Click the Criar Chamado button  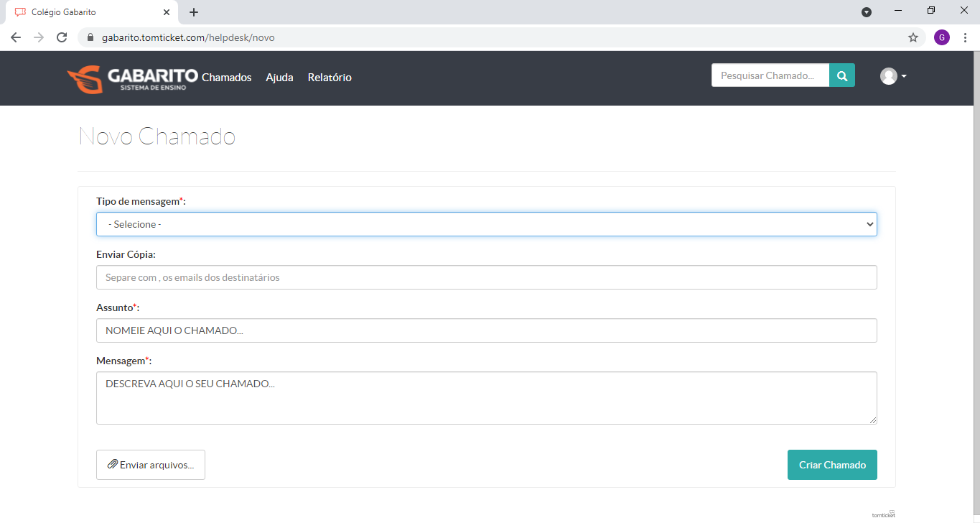(832, 465)
